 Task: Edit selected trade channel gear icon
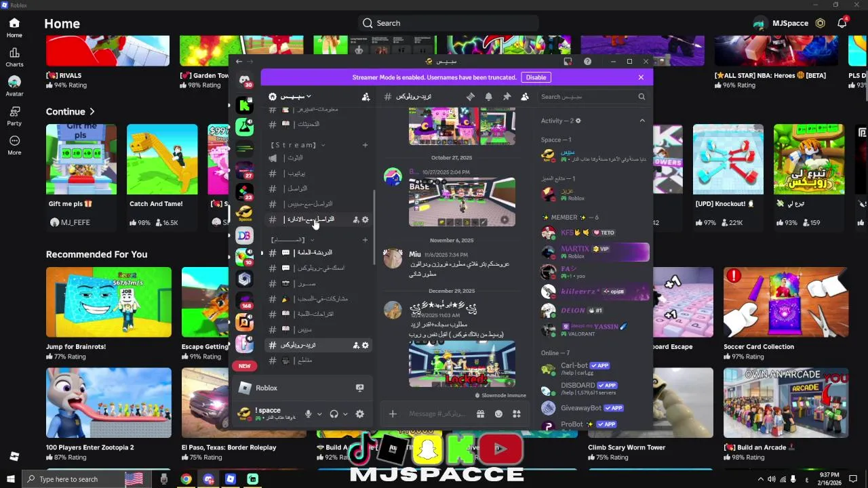(x=365, y=345)
